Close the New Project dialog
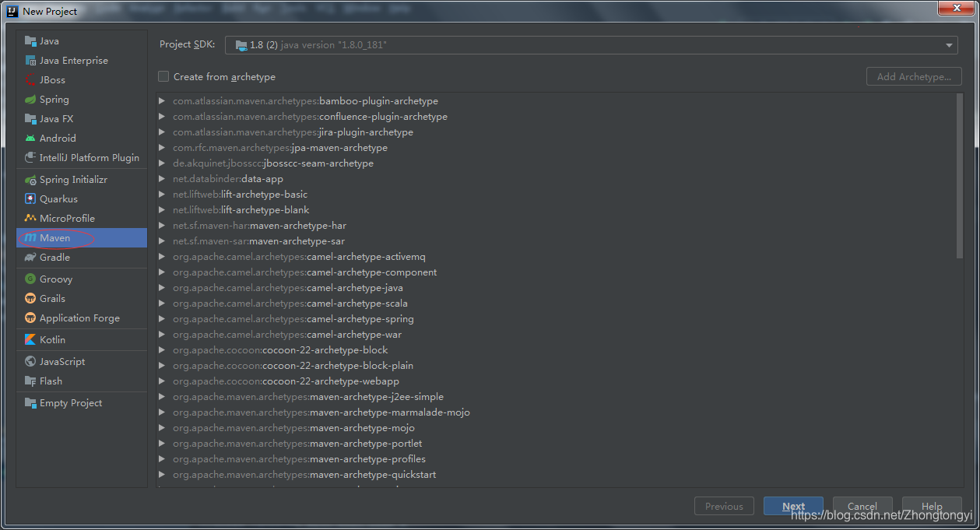This screenshot has height=530, width=980. point(957,8)
